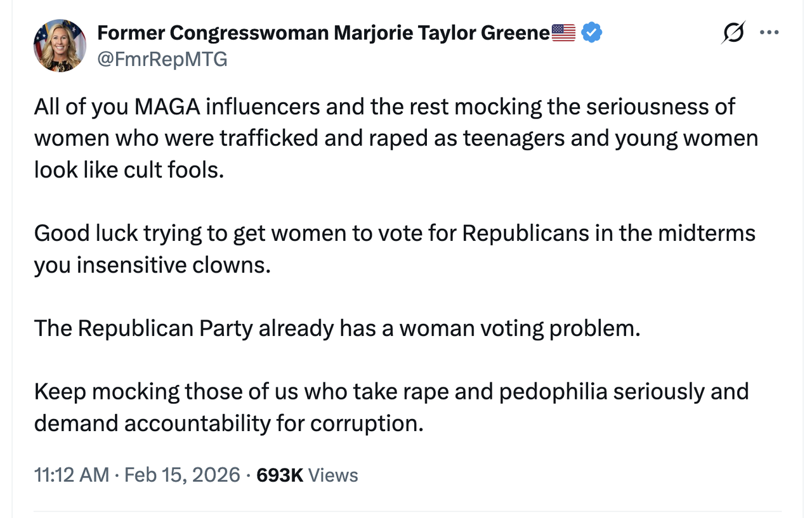This screenshot has width=812, height=518.
Task: View the 693K Views analytics
Action: click(x=307, y=475)
